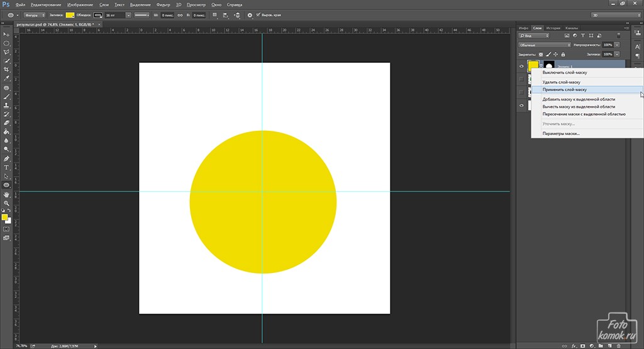Switch to the 'Каналы' tab
Viewport: 644px width, 349px height.
[x=572, y=28]
